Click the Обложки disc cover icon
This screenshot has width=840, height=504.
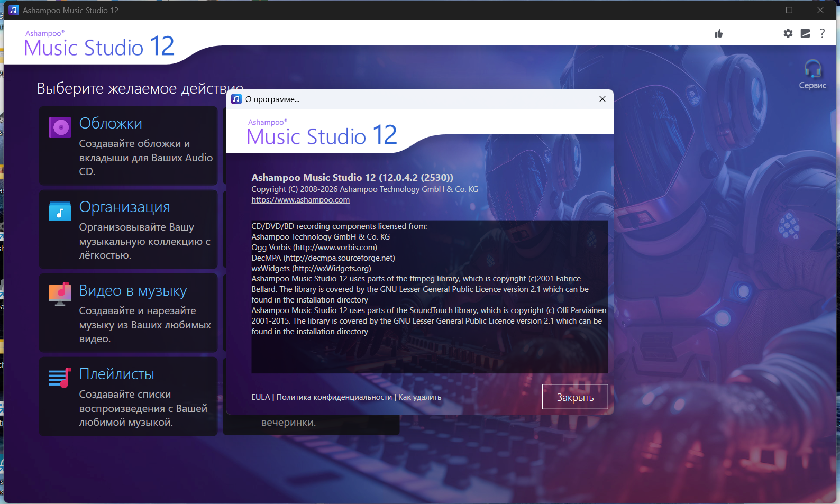point(60,127)
